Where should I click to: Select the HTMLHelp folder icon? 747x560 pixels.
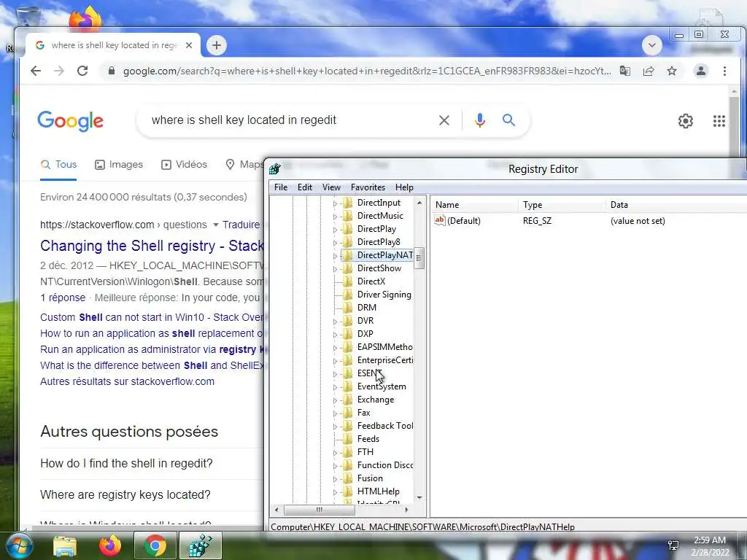coord(348,491)
